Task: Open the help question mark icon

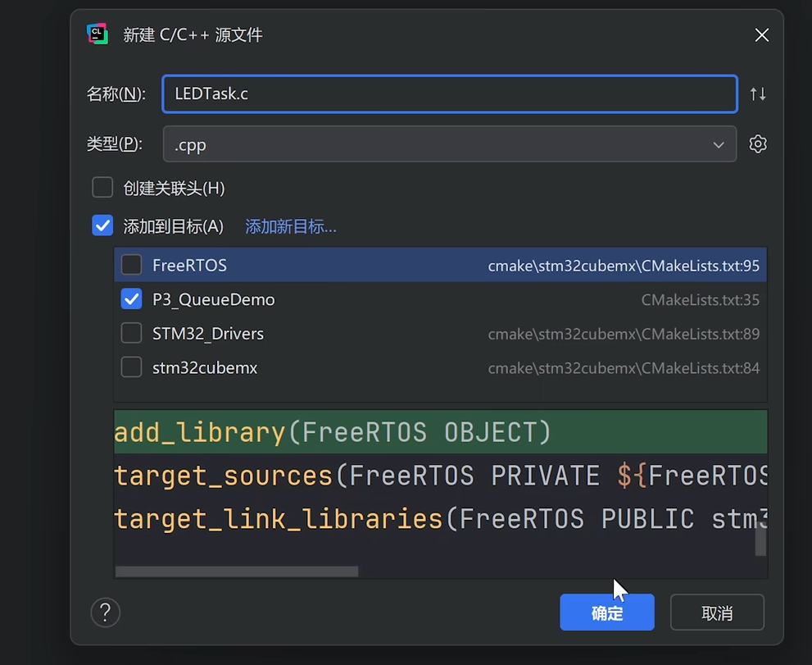Action: 105,613
